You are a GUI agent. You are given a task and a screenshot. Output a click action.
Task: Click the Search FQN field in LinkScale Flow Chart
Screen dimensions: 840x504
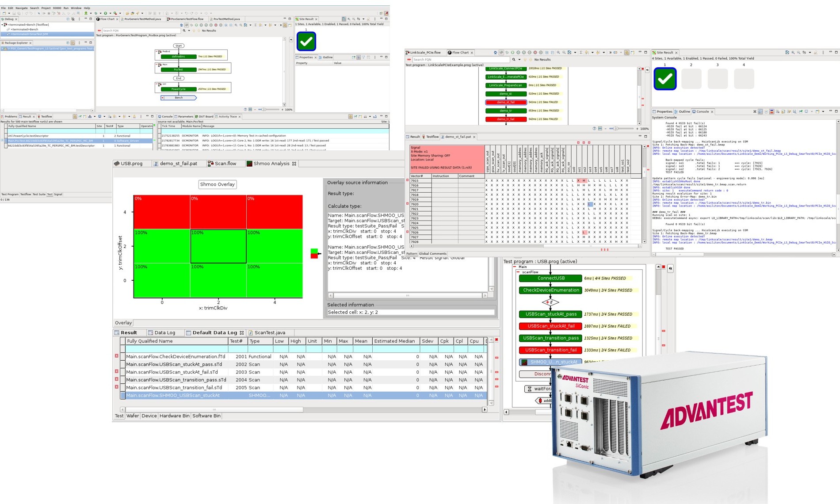(x=455, y=60)
